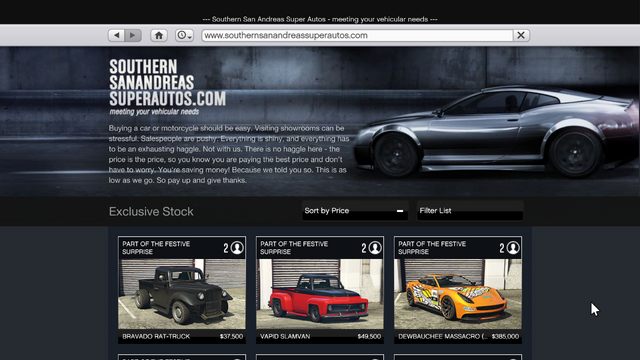The height and width of the screenshot is (360, 640).
Task: Close the browser with the X button
Action: (521, 35)
